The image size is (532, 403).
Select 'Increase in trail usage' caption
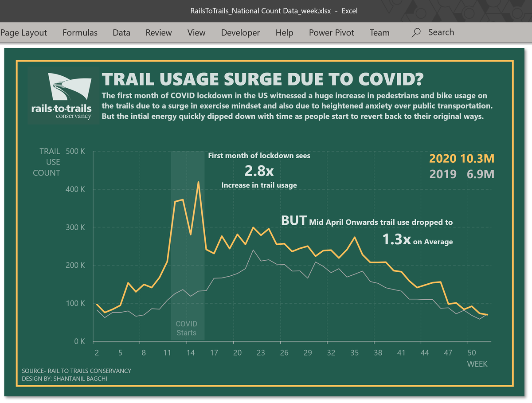click(259, 185)
